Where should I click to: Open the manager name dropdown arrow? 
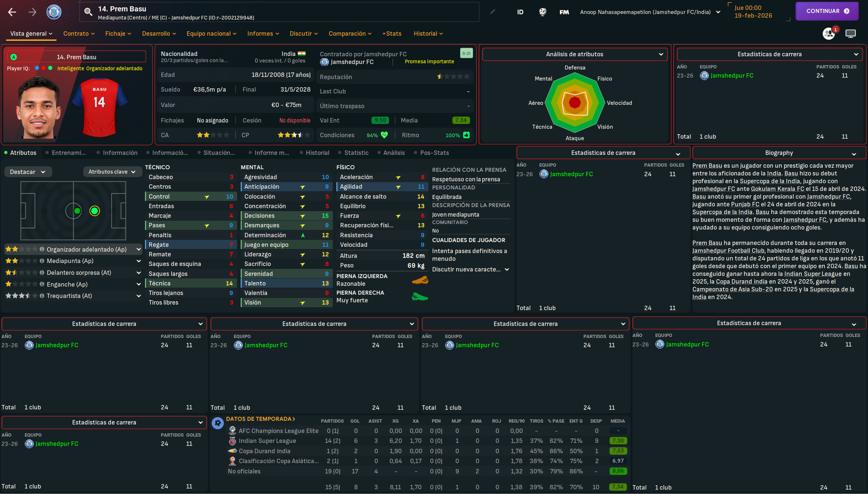(718, 12)
